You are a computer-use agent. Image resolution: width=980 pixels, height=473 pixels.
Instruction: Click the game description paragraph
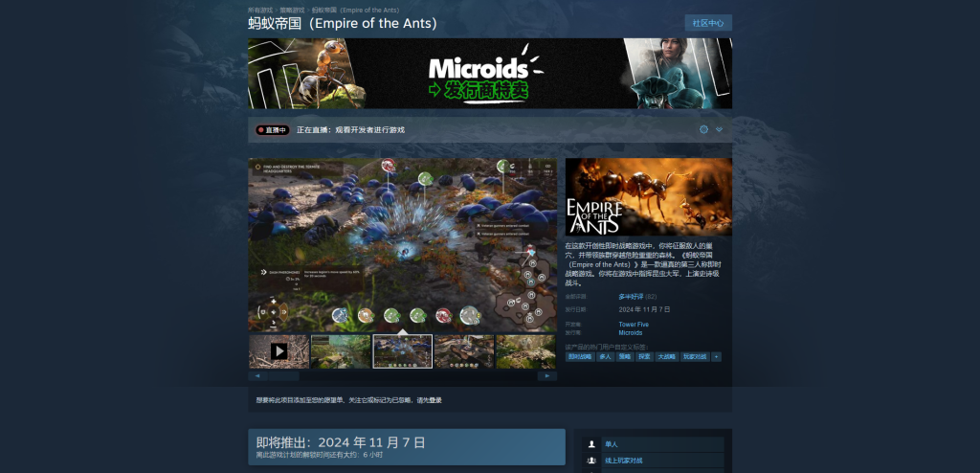[644, 264]
